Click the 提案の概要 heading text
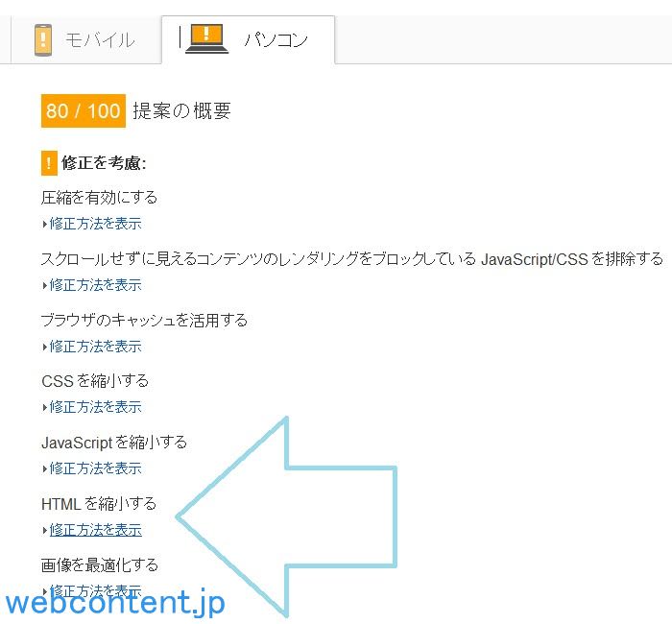Viewport: 672px width, 624px height. [181, 110]
